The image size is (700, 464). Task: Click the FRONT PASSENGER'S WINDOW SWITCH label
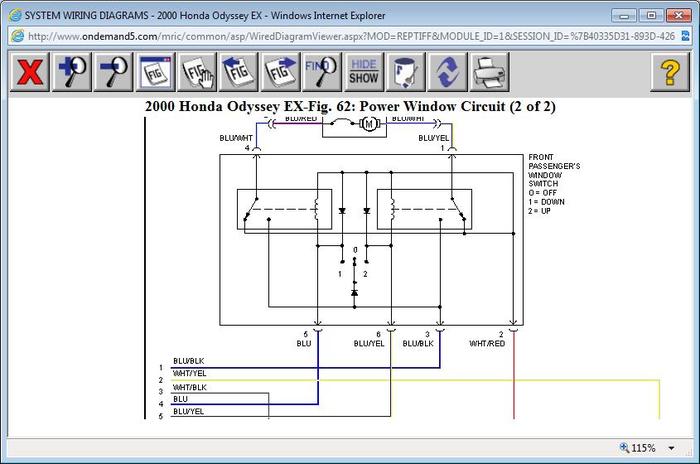554,170
